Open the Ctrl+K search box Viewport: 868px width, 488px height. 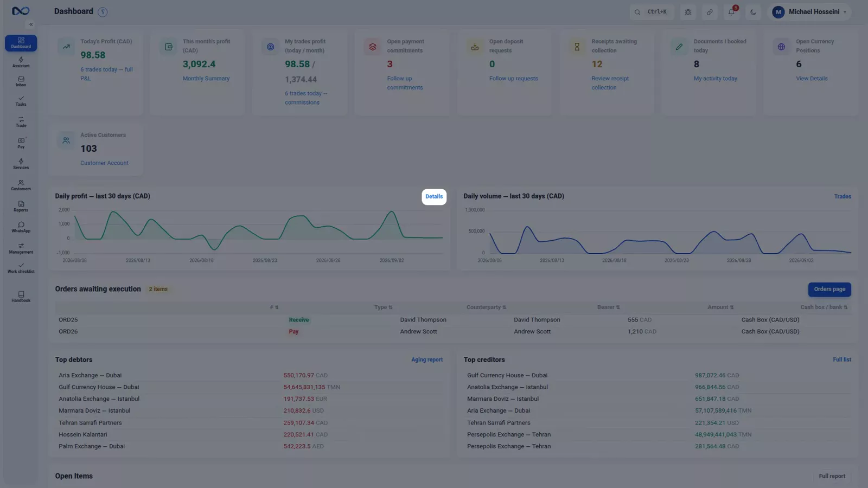tap(652, 12)
